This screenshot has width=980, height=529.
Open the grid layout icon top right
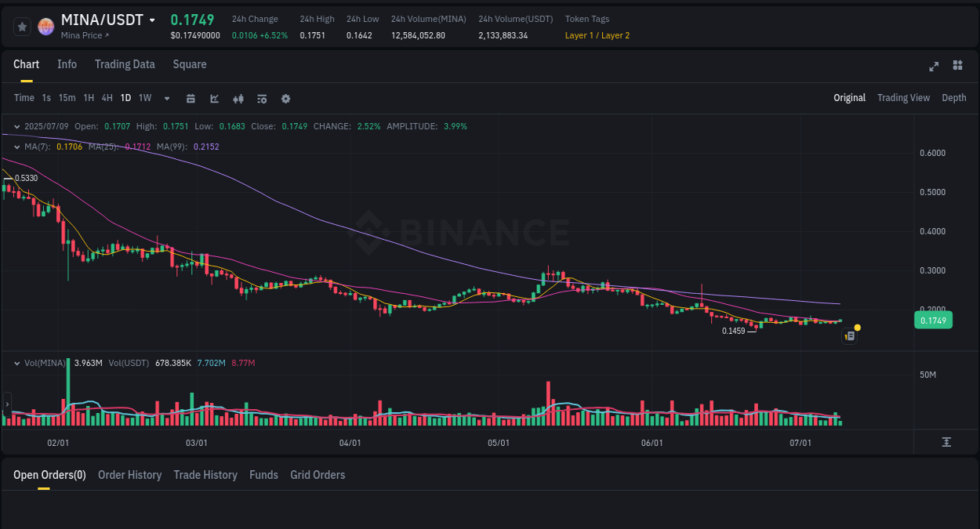pyautogui.click(x=957, y=67)
